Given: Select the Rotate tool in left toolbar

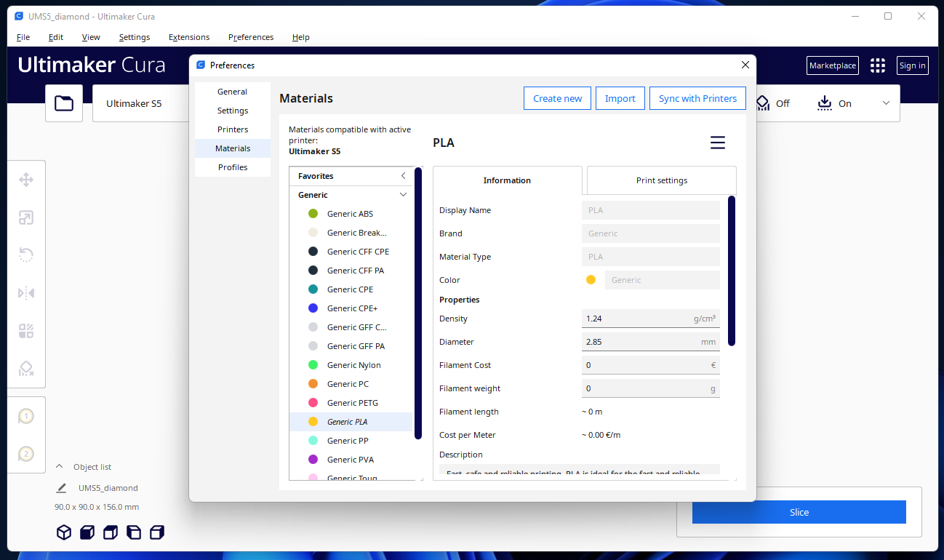Looking at the screenshot, I should point(26,255).
